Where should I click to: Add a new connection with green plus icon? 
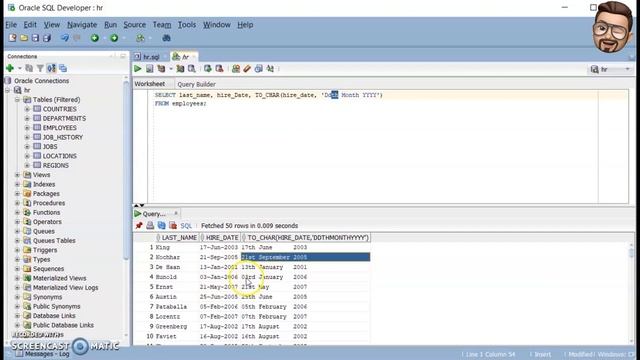coord(10,68)
